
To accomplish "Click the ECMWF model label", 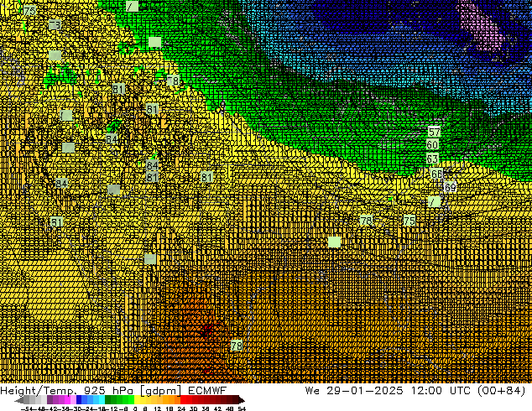I will tap(207, 390).
